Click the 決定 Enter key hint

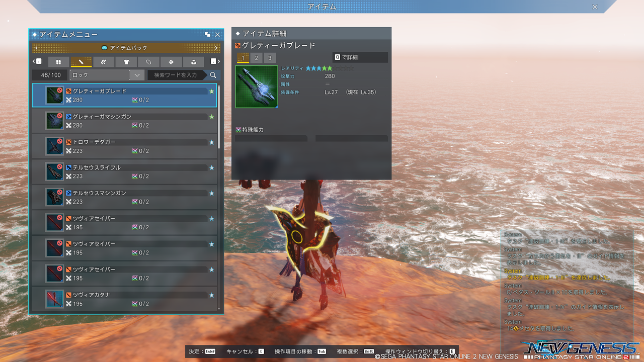pyautogui.click(x=202, y=351)
